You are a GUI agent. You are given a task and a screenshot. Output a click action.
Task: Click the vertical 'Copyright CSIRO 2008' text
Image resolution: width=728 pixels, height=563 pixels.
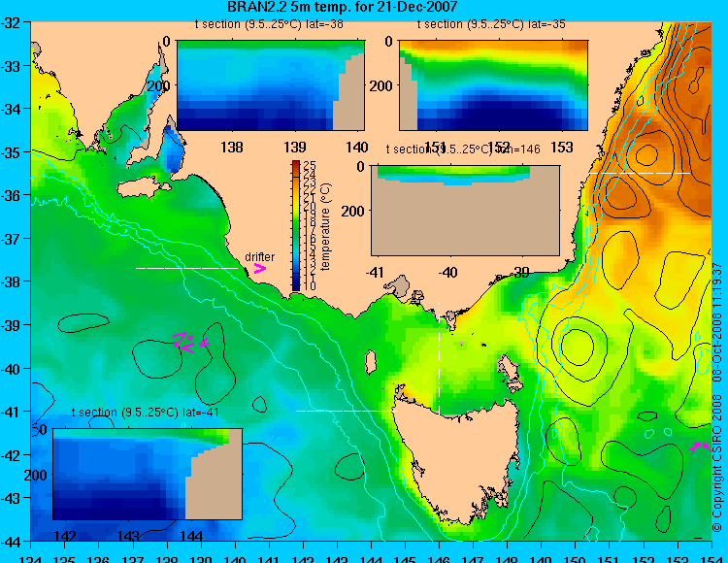tap(717, 464)
